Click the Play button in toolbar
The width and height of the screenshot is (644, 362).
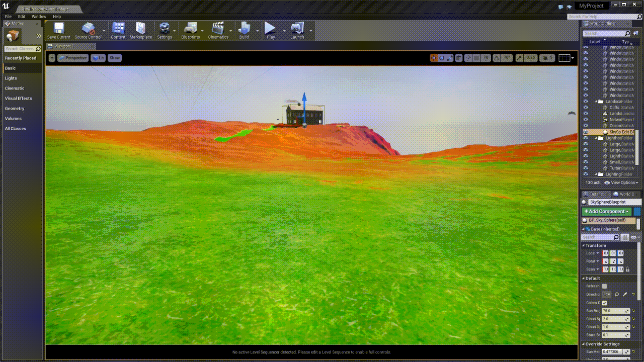tap(270, 30)
